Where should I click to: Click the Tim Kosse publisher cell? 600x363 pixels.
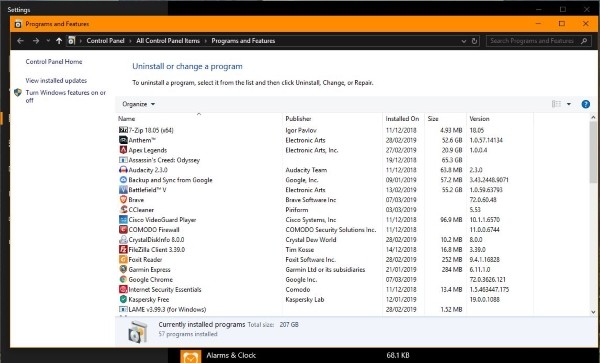pyautogui.click(x=300, y=250)
